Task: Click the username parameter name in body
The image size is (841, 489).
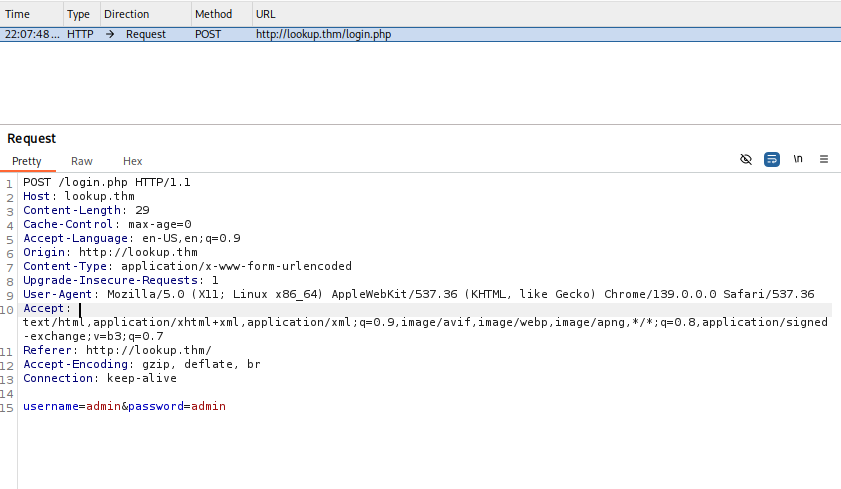Action: click(51, 406)
